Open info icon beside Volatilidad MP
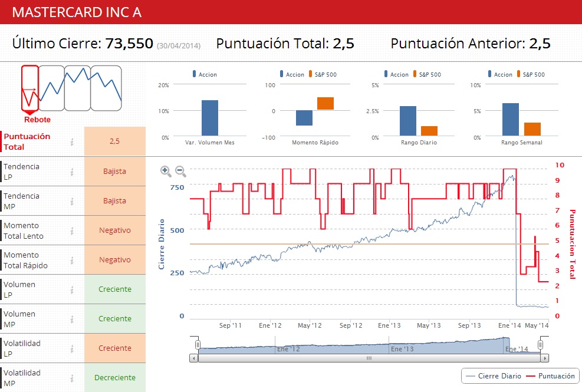 [x=72, y=378]
